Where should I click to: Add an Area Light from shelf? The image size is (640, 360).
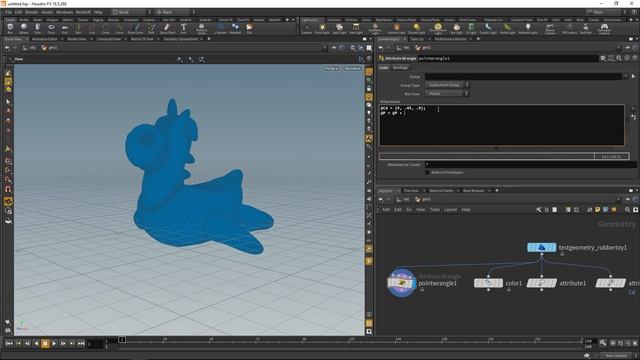click(x=356, y=29)
